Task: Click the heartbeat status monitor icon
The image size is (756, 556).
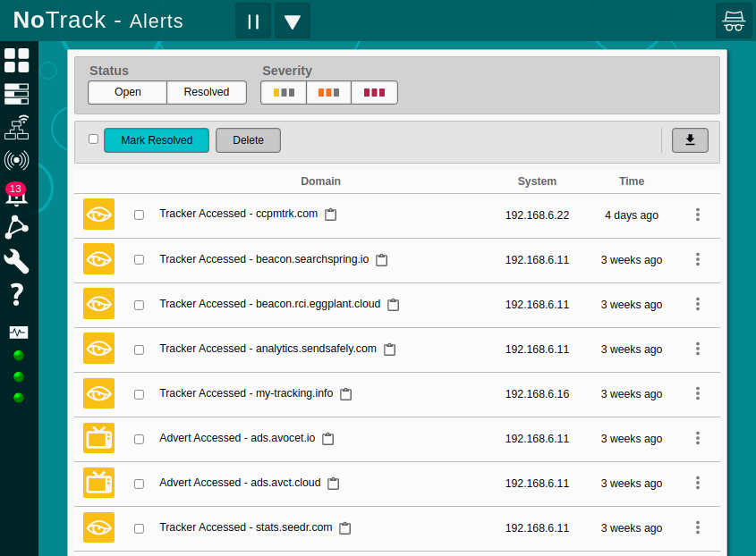Action: coord(18,333)
